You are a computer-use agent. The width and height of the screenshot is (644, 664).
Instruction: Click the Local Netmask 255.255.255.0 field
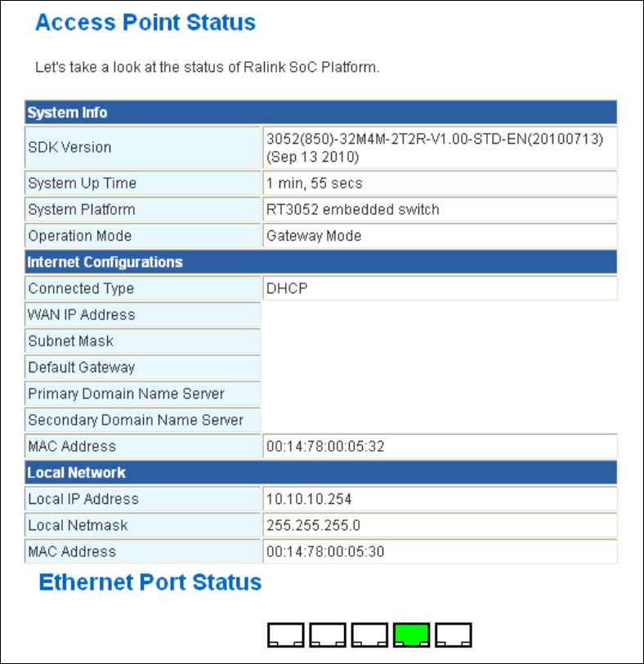440,525
